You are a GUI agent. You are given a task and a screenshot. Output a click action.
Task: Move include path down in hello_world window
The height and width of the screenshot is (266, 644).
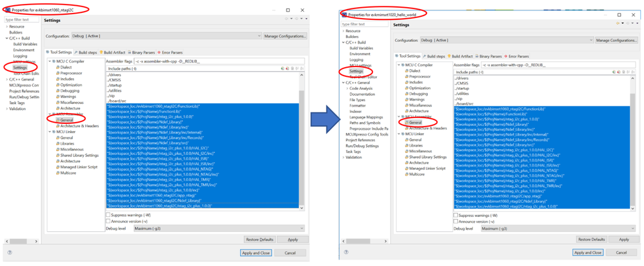(632, 72)
